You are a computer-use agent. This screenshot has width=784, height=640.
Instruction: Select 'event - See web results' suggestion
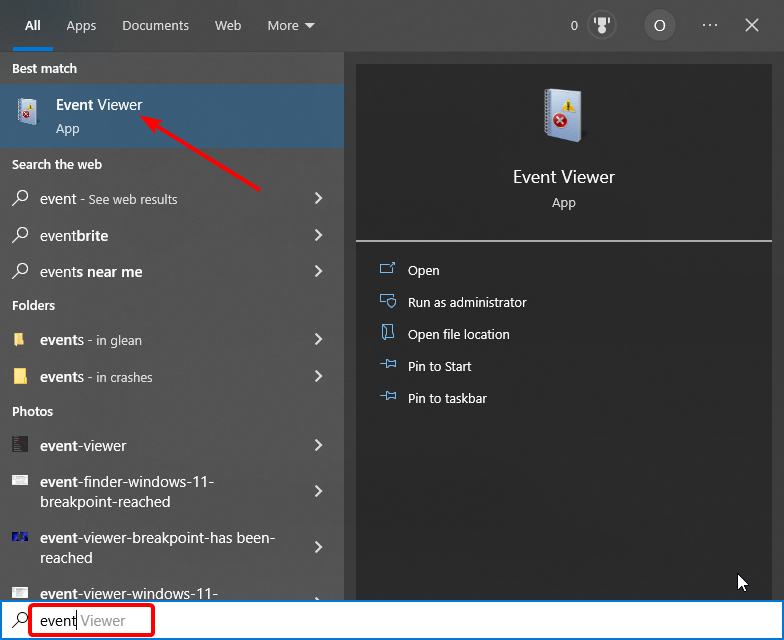(x=172, y=199)
